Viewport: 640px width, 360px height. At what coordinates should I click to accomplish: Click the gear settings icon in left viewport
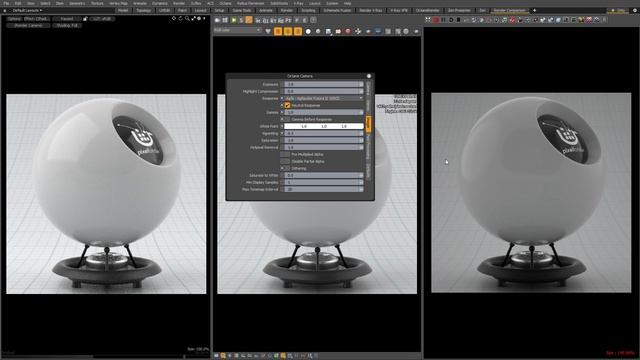point(199,18)
